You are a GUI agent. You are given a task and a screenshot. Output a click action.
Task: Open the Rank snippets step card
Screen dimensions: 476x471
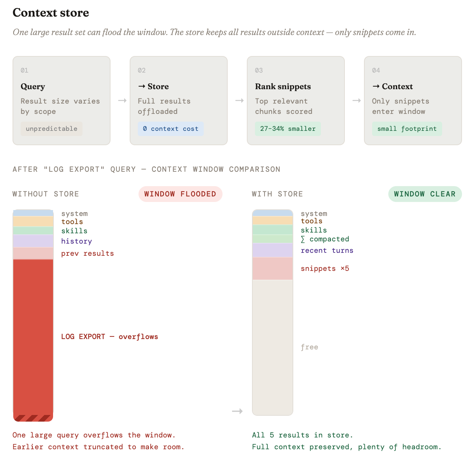[x=296, y=101]
